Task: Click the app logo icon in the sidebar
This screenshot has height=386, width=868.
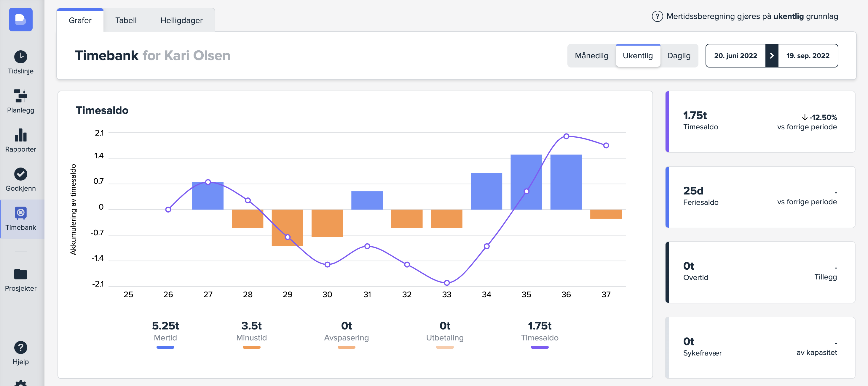Action: (x=20, y=20)
